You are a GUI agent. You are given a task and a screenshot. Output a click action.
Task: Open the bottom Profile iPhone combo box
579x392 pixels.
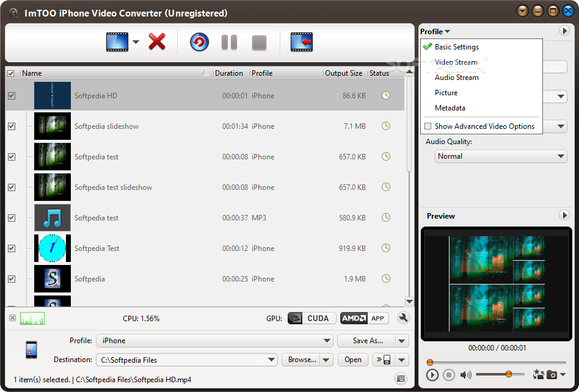tap(214, 341)
